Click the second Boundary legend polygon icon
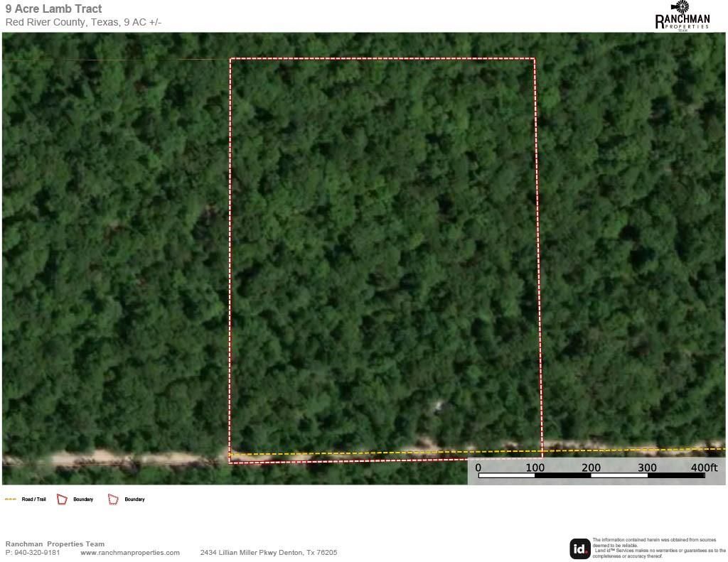 pyautogui.click(x=113, y=499)
